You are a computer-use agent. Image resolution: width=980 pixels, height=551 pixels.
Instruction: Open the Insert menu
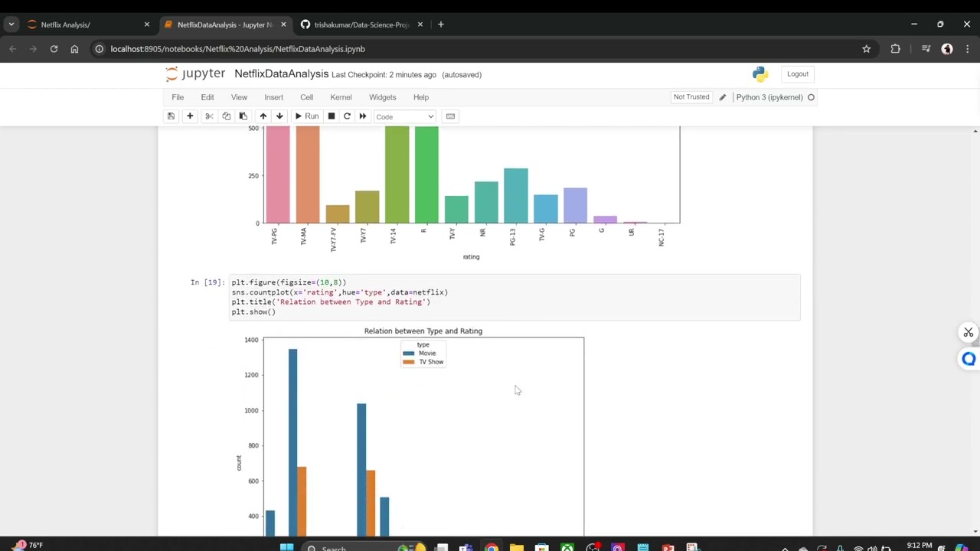tap(273, 97)
